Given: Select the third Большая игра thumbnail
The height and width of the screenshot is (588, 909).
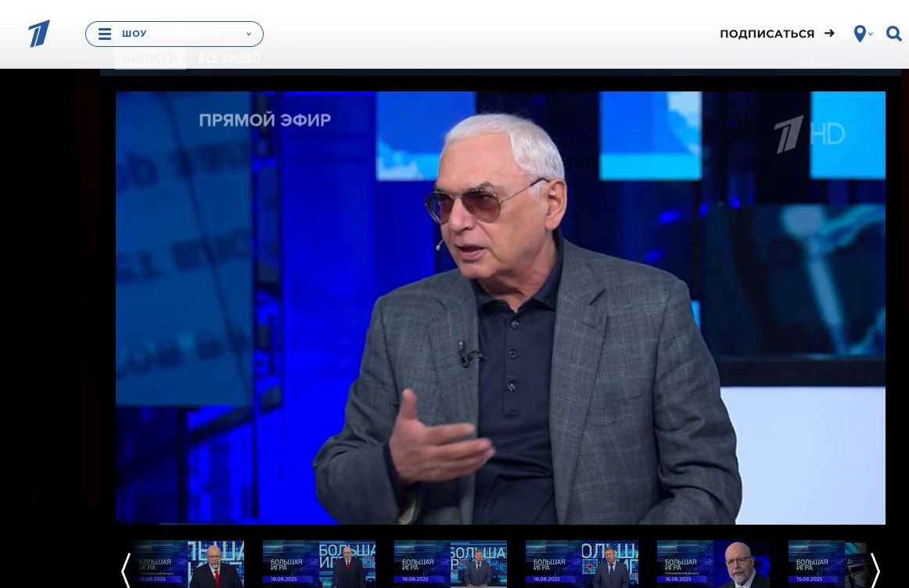Looking at the screenshot, I should click(451, 564).
